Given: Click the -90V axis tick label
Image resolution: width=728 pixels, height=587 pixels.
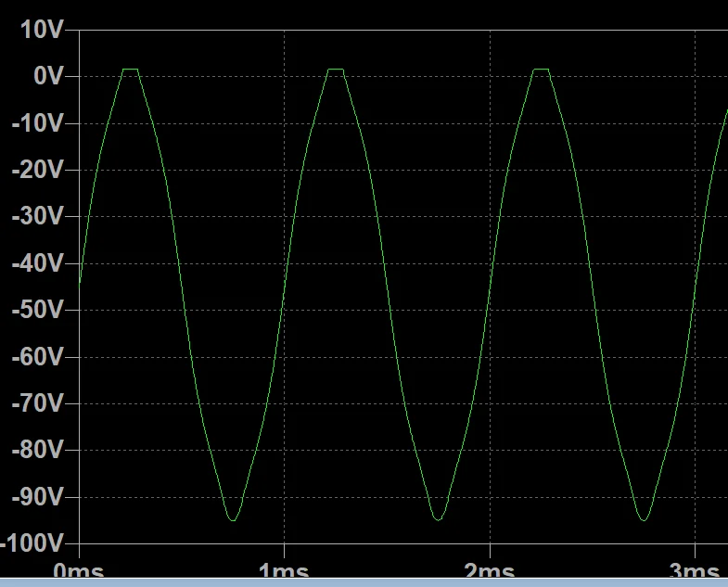Looking at the screenshot, I should click(39, 497).
